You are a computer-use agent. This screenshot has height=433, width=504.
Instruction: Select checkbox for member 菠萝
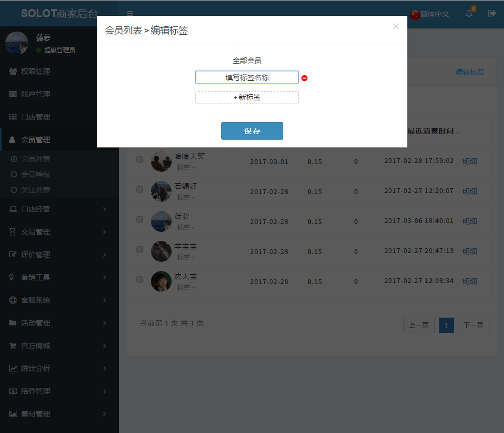[x=140, y=219]
